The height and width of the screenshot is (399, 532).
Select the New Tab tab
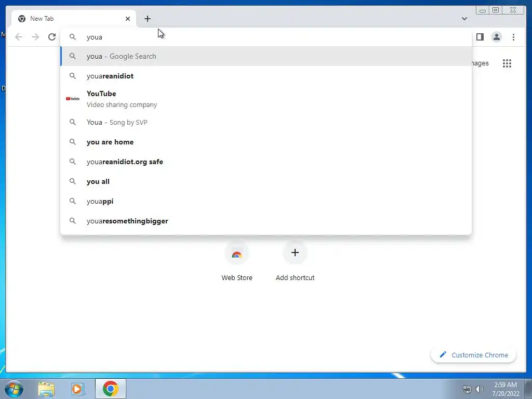click(x=74, y=19)
